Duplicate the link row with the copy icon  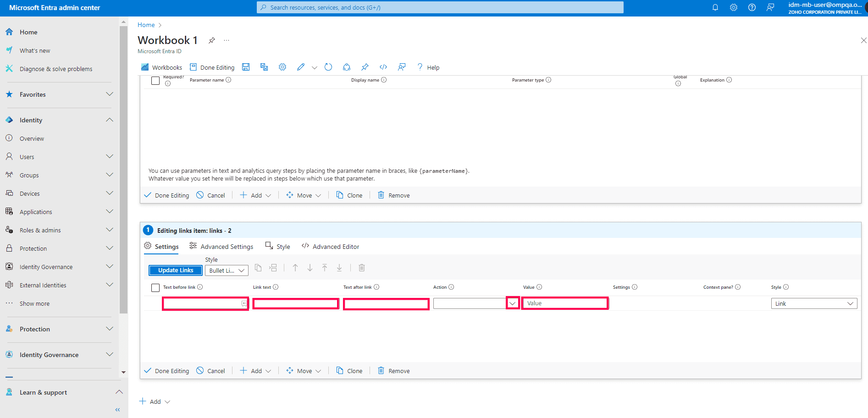[x=258, y=268]
